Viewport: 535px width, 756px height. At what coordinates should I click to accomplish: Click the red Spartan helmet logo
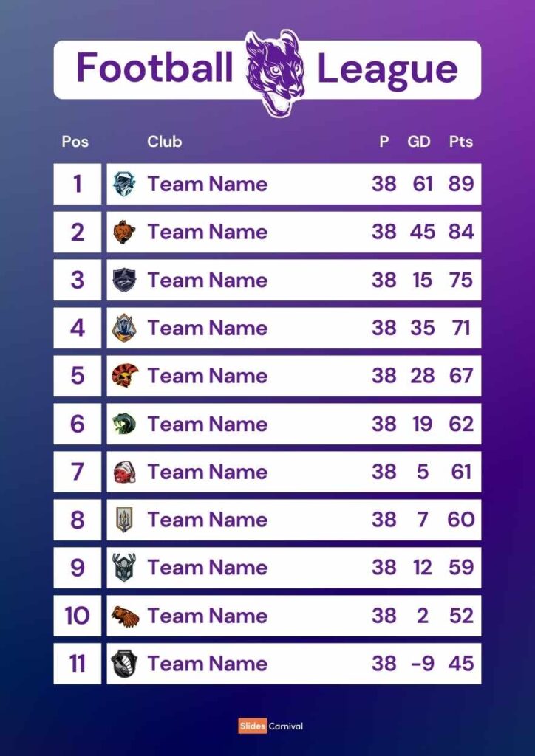[124, 376]
